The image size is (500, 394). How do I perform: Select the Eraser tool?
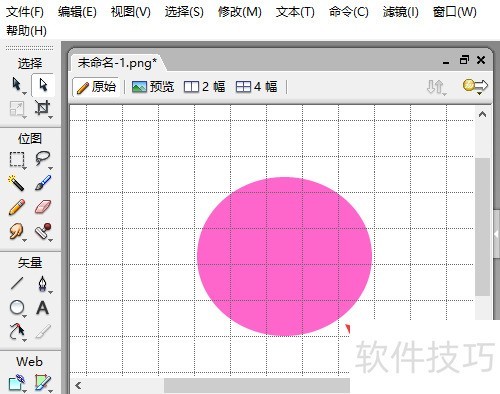[x=43, y=207]
